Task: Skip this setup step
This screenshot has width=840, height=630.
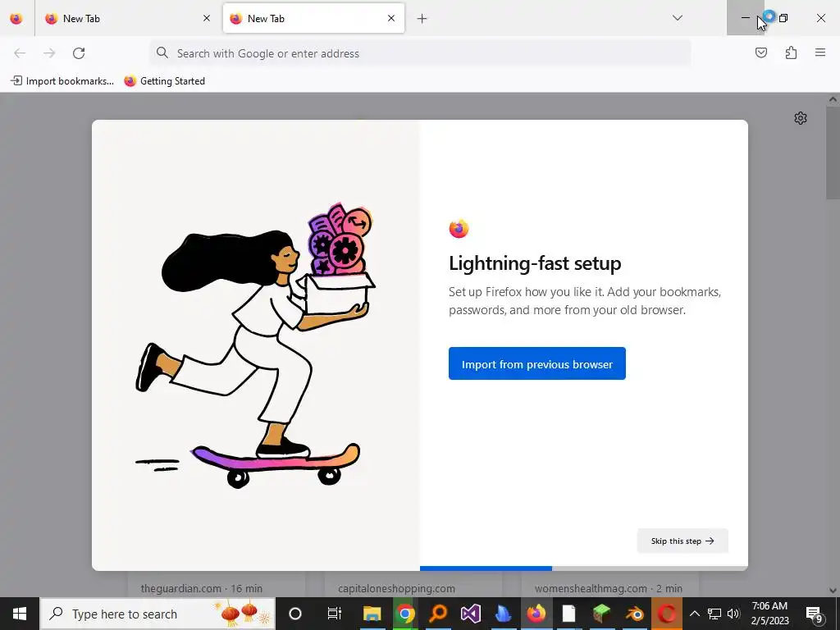Action: pyautogui.click(x=682, y=541)
